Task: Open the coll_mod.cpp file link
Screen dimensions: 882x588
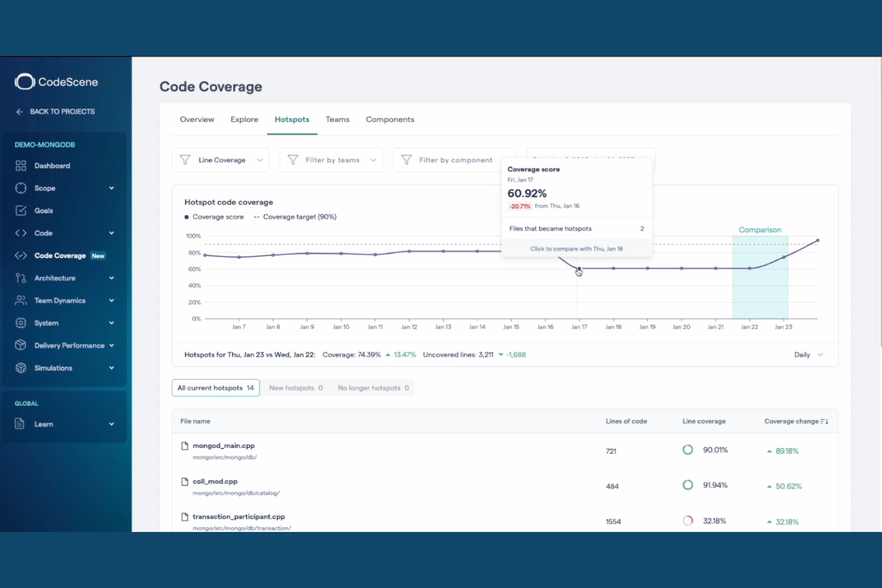Action: coord(215,481)
